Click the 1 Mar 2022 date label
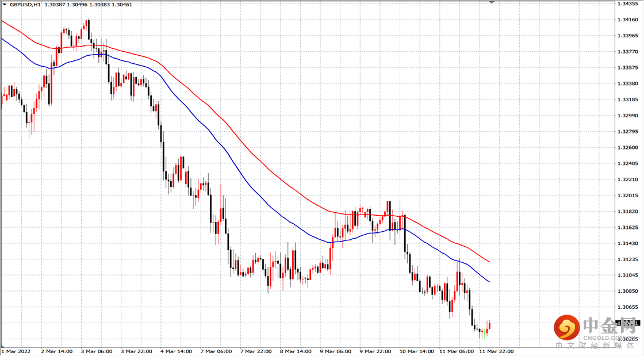 coord(17,351)
